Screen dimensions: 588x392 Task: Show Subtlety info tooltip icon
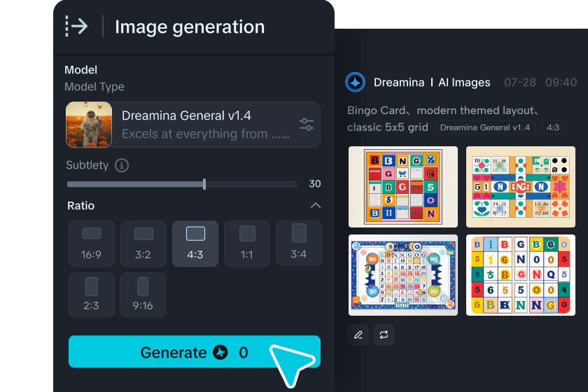pyautogui.click(x=122, y=165)
